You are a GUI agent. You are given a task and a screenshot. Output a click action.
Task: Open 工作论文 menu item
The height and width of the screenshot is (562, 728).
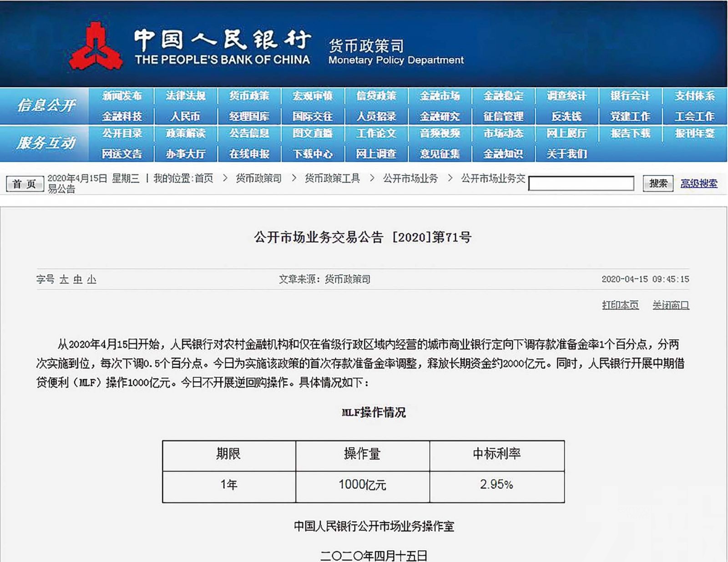(x=376, y=133)
